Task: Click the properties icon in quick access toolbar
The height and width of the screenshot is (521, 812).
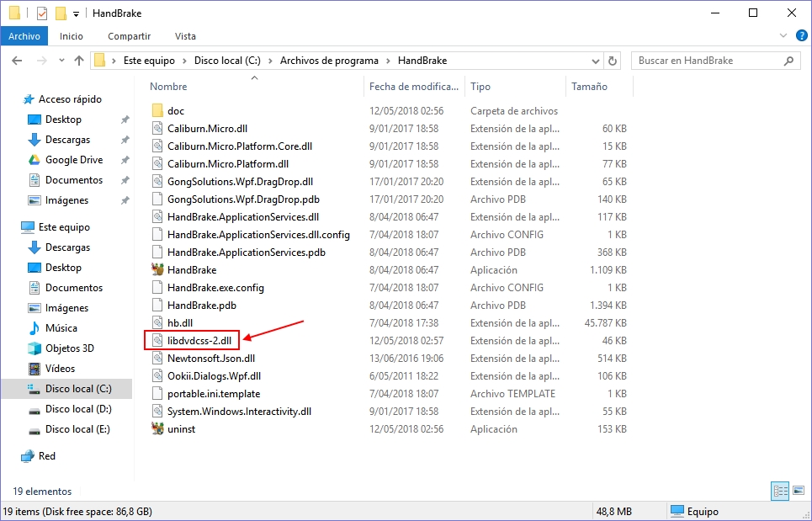Action: coord(42,13)
